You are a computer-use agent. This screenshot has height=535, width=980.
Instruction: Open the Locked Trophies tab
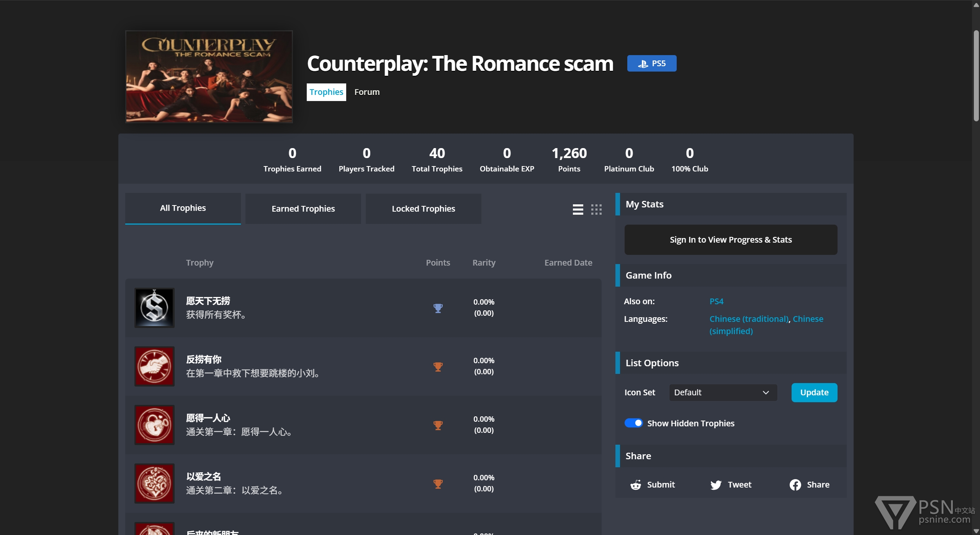tap(423, 209)
